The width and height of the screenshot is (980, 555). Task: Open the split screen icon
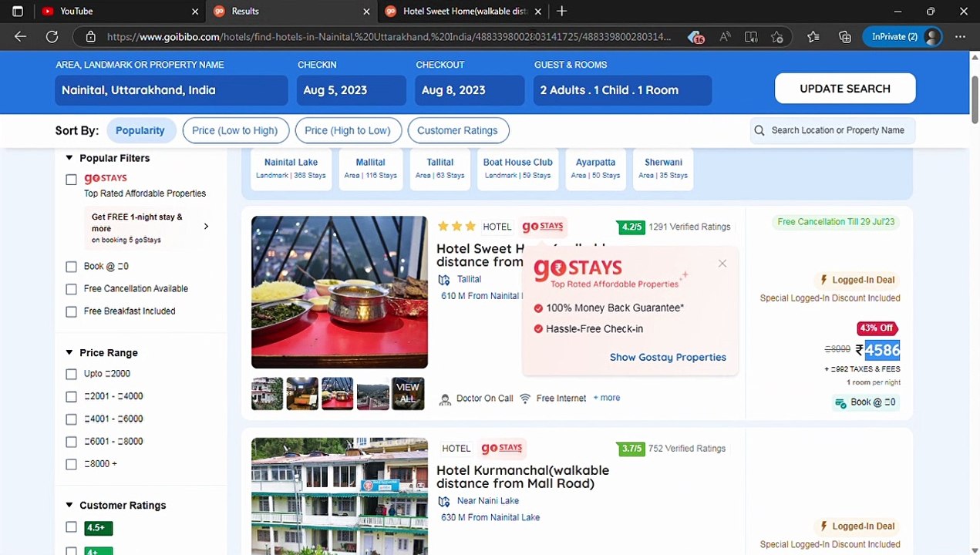(751, 36)
